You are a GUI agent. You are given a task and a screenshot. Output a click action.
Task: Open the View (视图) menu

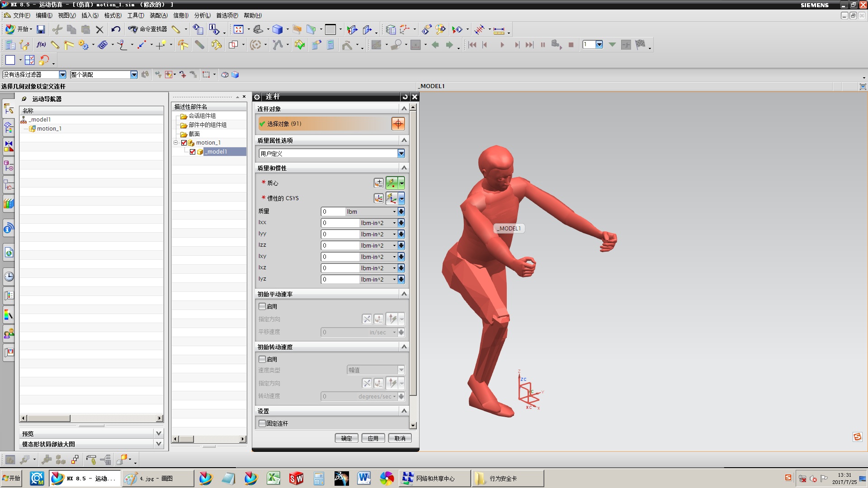[x=66, y=15]
